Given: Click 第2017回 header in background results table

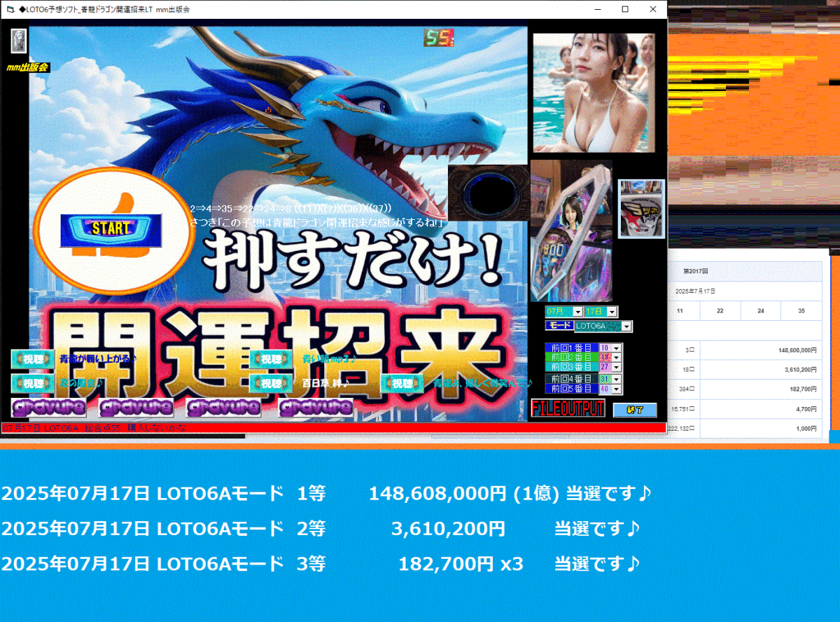Looking at the screenshot, I should pyautogui.click(x=695, y=270).
